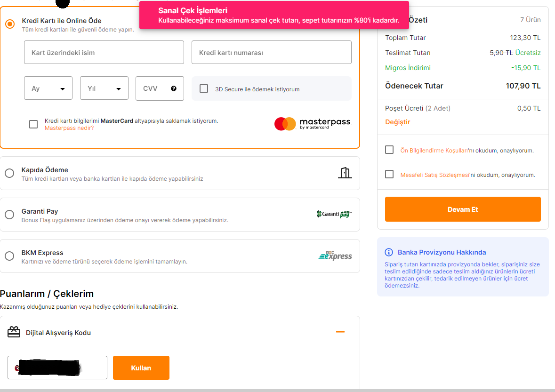The width and height of the screenshot is (555, 392).
Task: Enable the 3D Secure payment checkbox
Action: click(x=204, y=88)
